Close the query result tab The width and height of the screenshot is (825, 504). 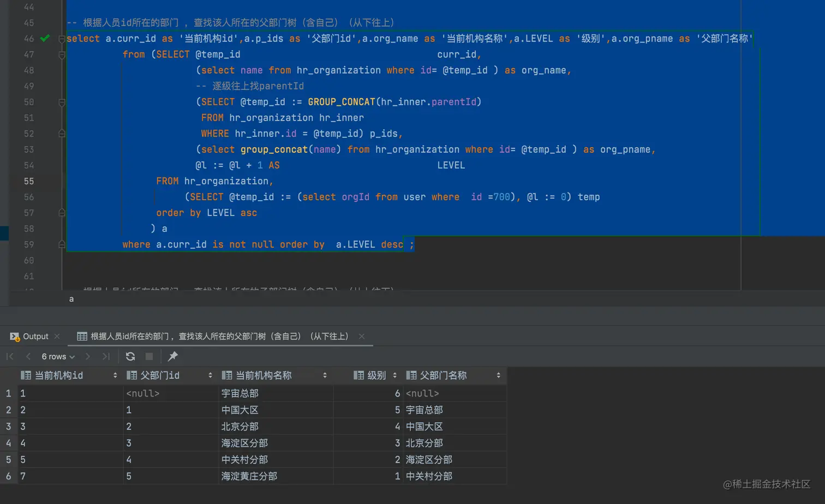click(361, 336)
